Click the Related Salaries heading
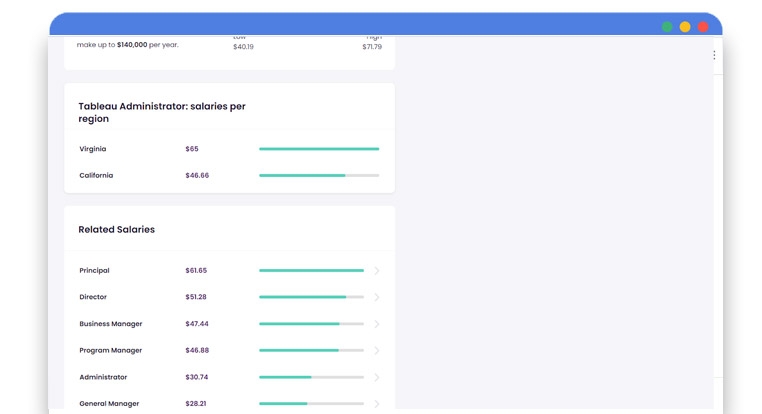762x414 pixels. (x=117, y=230)
